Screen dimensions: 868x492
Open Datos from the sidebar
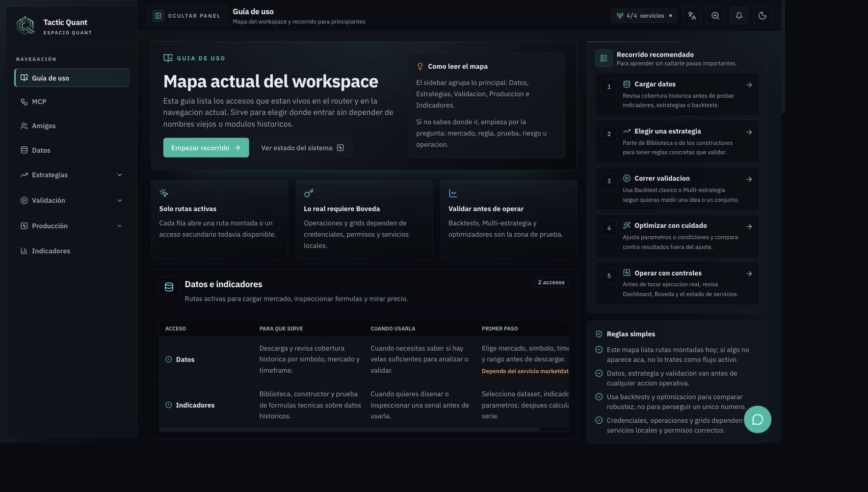click(x=72, y=150)
